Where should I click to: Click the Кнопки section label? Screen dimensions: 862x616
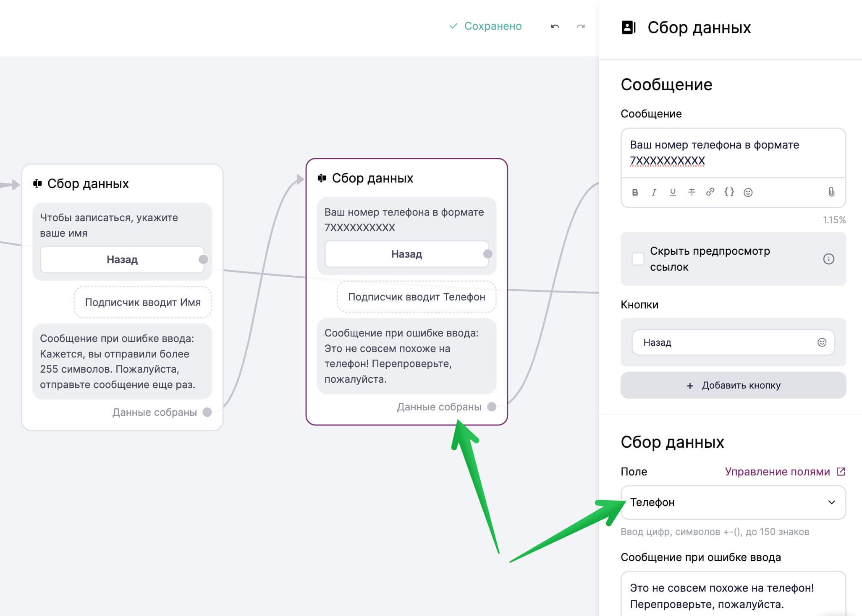[x=639, y=305]
